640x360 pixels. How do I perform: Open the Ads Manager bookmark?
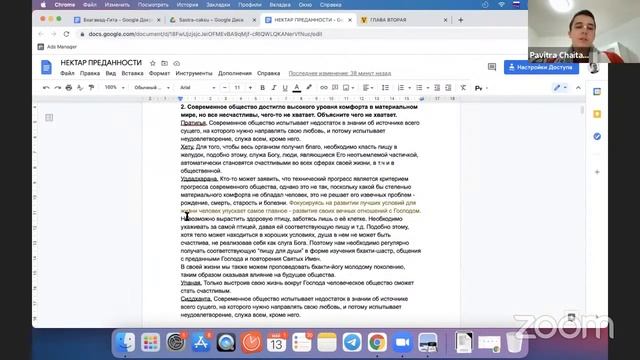(x=57, y=47)
